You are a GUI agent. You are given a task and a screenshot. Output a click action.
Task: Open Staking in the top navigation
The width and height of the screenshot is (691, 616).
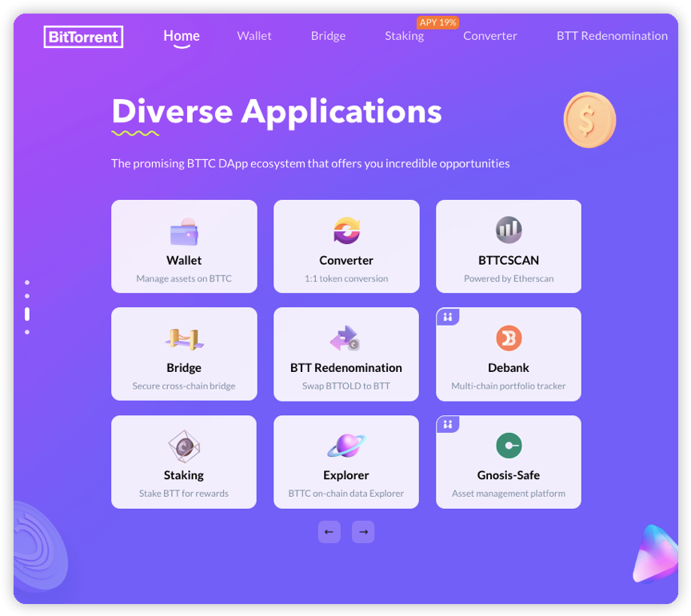pos(405,36)
